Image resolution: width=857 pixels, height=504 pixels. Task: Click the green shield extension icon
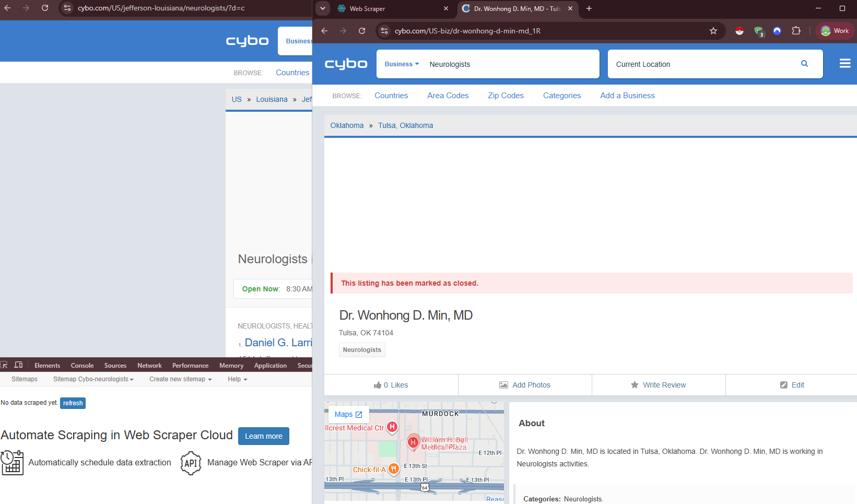pos(759,31)
